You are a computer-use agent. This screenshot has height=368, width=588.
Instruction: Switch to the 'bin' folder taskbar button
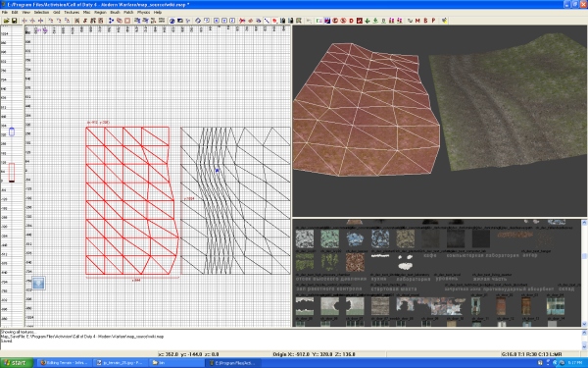[175, 363]
